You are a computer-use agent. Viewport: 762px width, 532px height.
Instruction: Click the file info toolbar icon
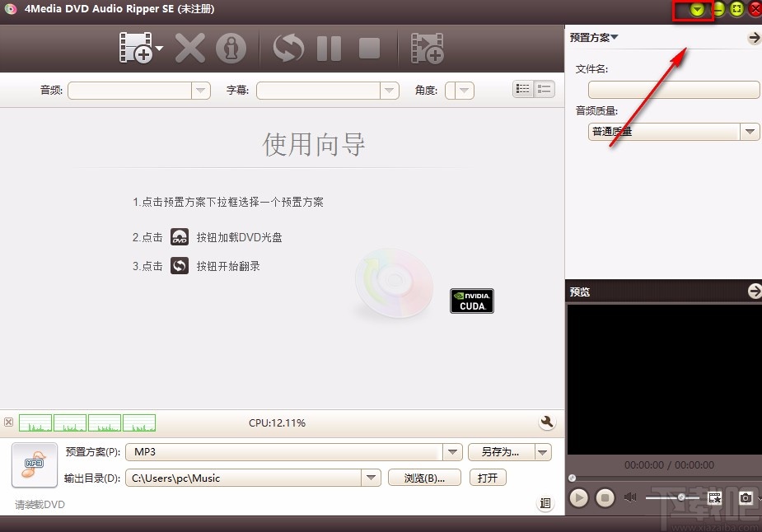point(231,47)
